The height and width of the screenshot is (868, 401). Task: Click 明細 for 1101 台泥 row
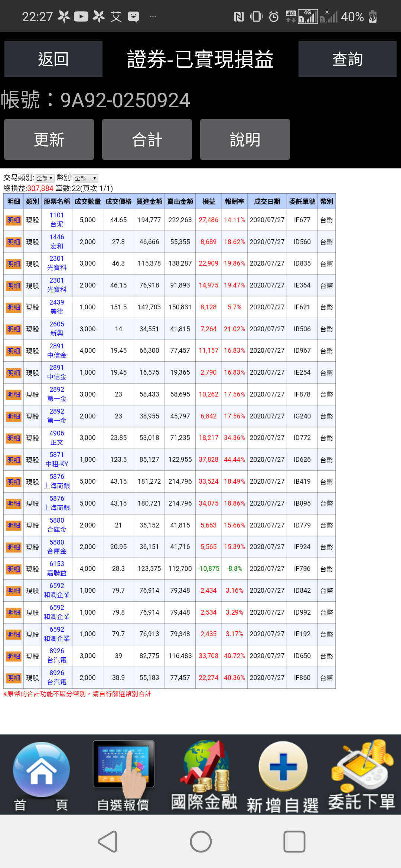(x=14, y=220)
